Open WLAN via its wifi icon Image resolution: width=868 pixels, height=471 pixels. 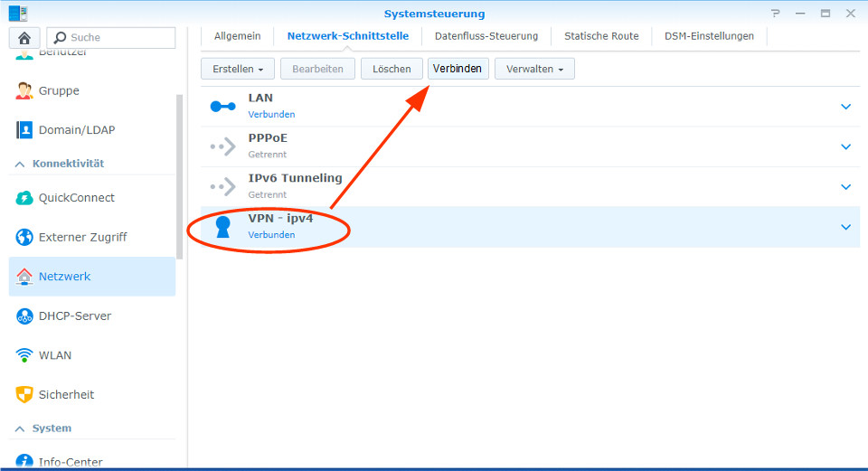(x=24, y=355)
